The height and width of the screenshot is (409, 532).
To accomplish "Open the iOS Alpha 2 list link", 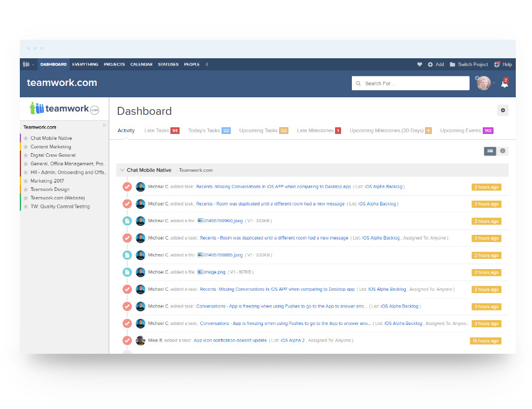I will click(292, 341).
